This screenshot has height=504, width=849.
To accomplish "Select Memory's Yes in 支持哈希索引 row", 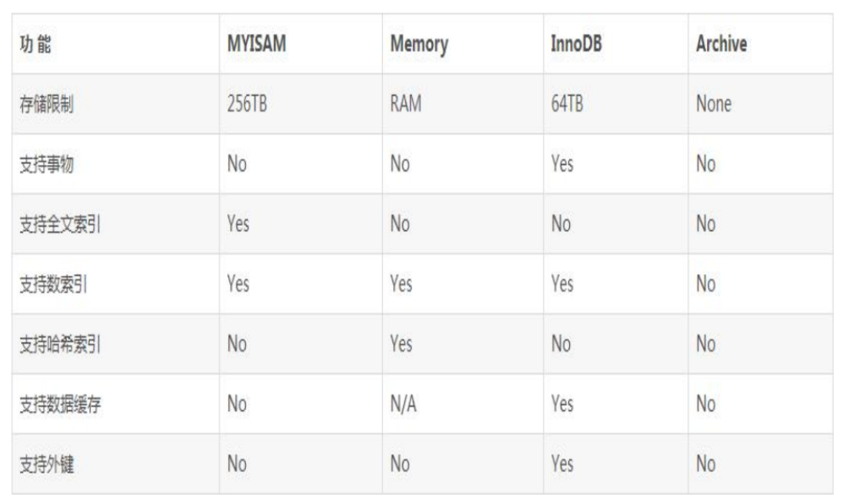I will (402, 344).
